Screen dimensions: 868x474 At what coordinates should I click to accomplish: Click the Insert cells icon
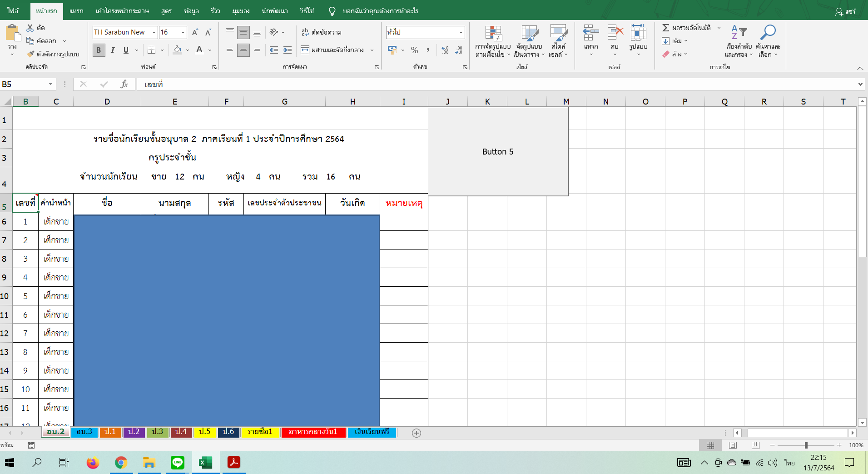[591, 33]
